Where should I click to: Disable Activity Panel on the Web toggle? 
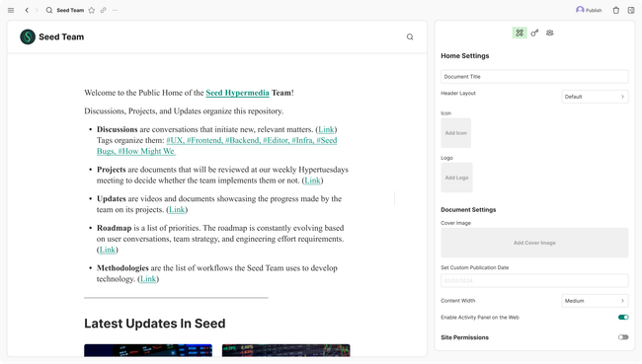(x=623, y=318)
